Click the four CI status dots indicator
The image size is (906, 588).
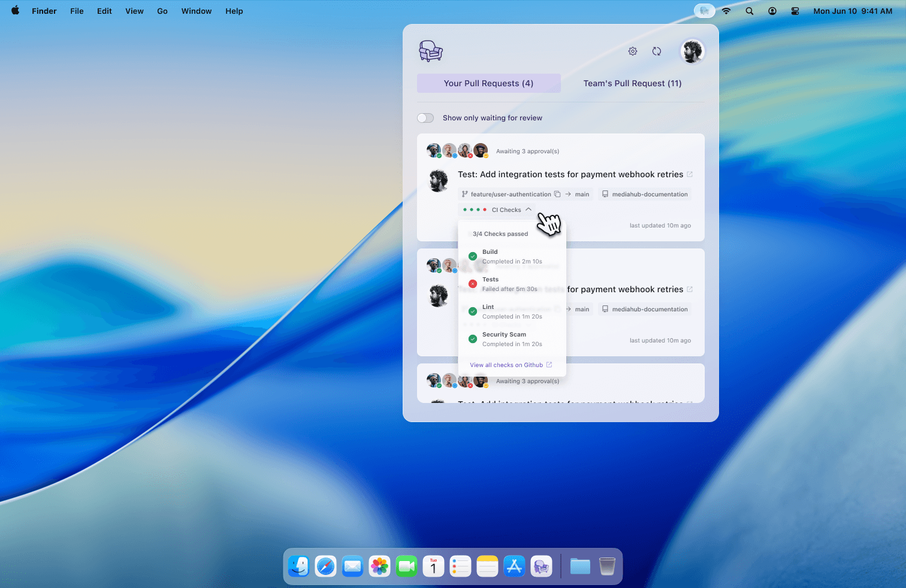(x=474, y=210)
